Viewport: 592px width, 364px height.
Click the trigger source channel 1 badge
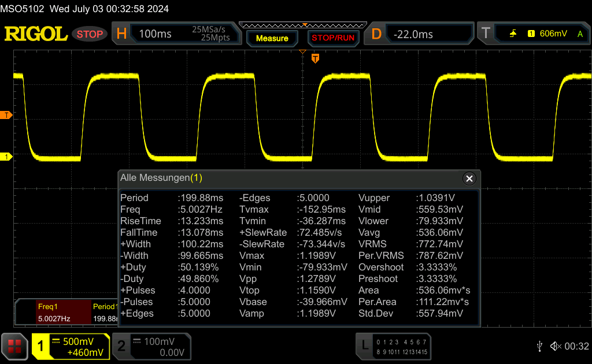click(x=531, y=34)
